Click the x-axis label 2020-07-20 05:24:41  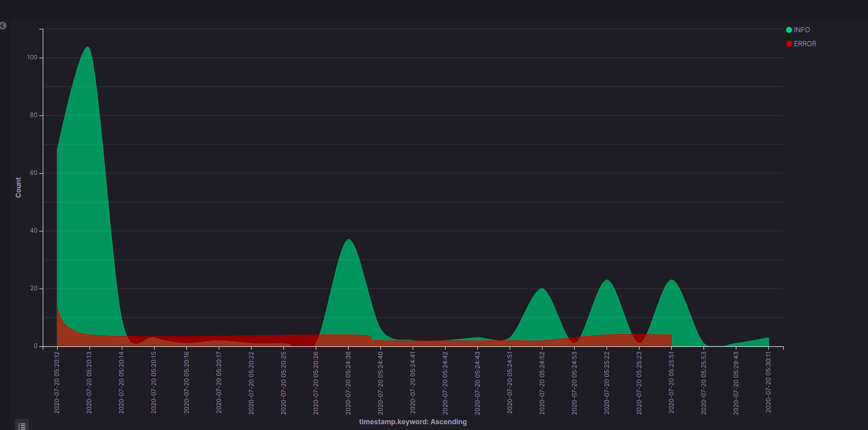click(413, 382)
